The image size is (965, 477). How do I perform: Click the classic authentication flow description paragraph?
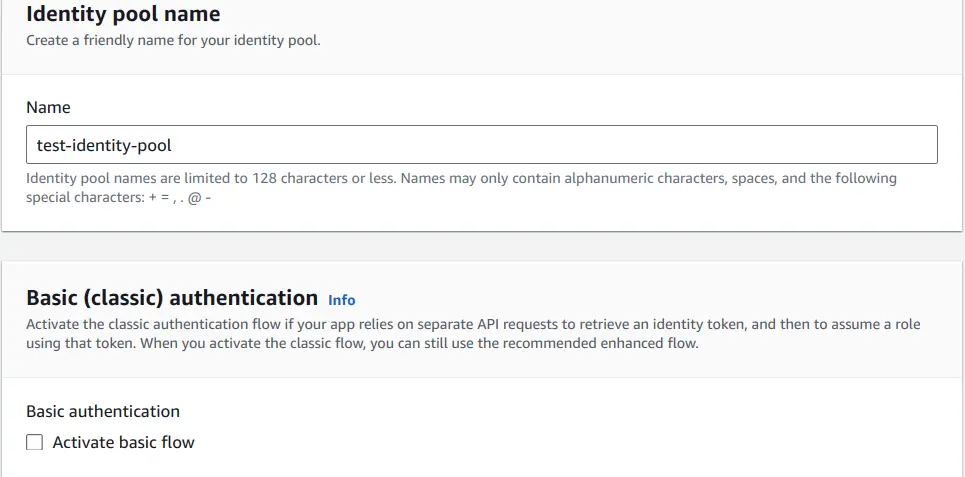tap(473, 333)
